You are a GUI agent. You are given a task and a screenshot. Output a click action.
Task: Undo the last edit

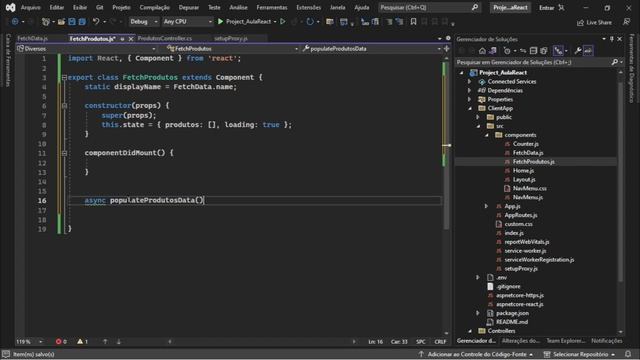point(96,22)
